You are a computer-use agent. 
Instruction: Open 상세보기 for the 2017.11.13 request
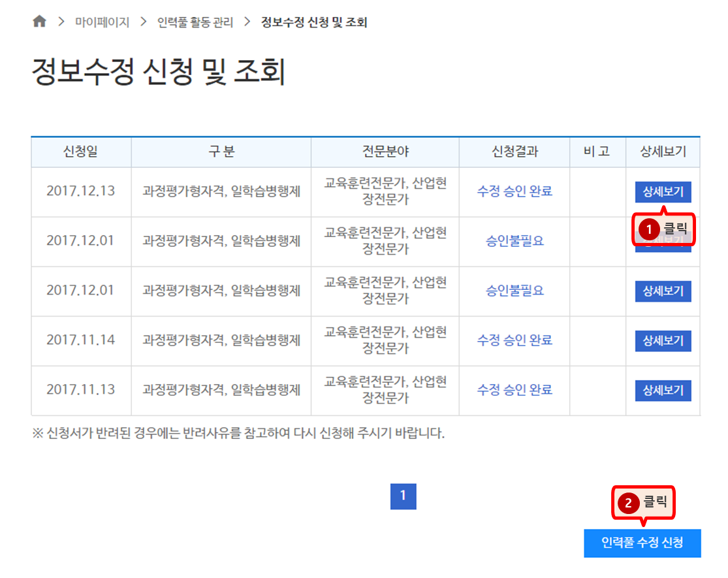tap(663, 391)
